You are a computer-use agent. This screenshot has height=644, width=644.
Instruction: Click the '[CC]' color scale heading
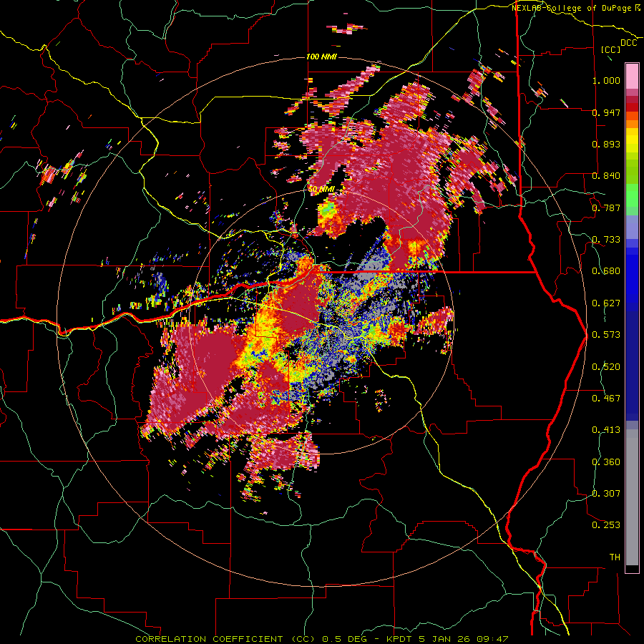click(610, 49)
